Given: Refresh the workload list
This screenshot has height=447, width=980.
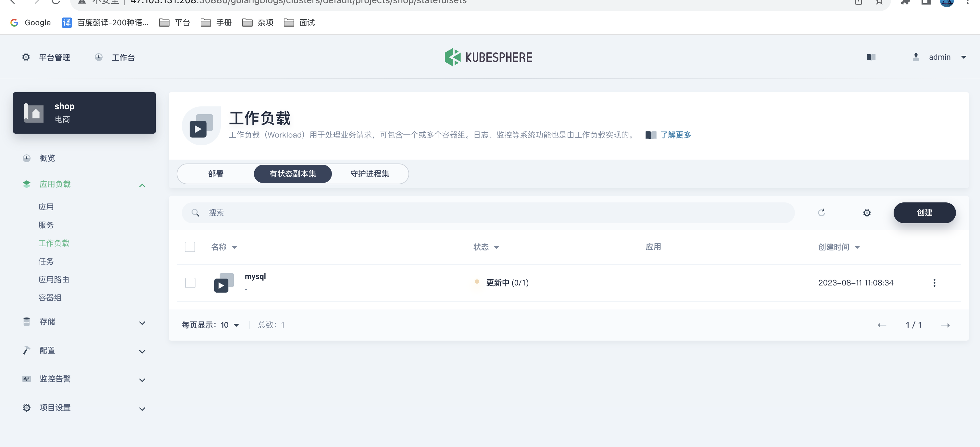Looking at the screenshot, I should [x=821, y=212].
